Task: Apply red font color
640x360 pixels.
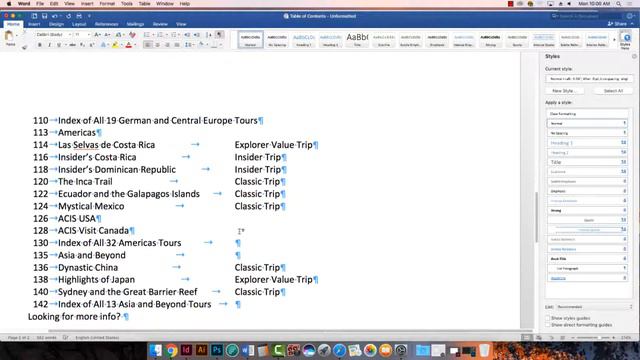Action: [129, 45]
